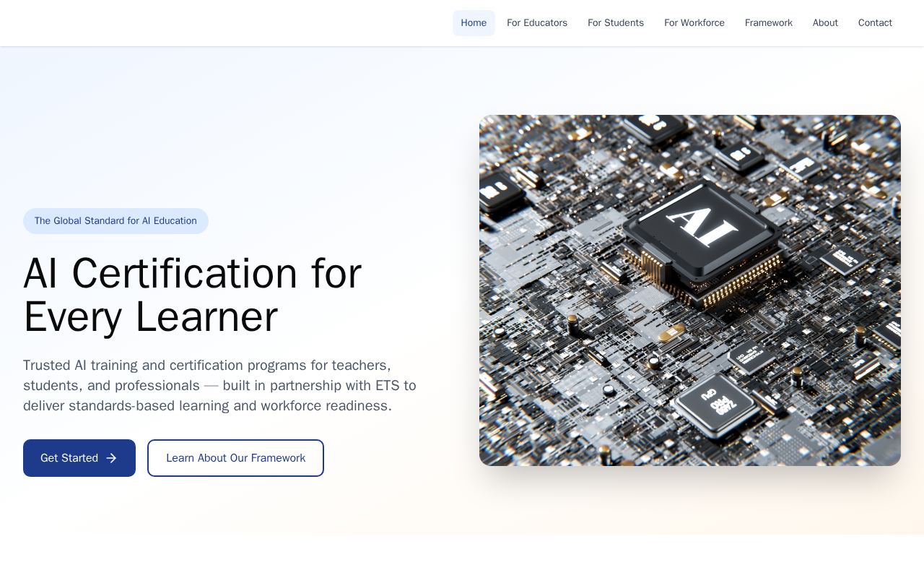This screenshot has height=578, width=924.
Task: Click the Trusted AI training description paragraph
Action: [x=219, y=386]
